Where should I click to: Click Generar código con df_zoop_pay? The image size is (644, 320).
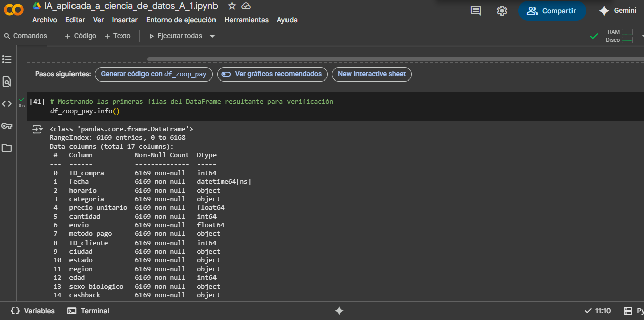pos(154,74)
